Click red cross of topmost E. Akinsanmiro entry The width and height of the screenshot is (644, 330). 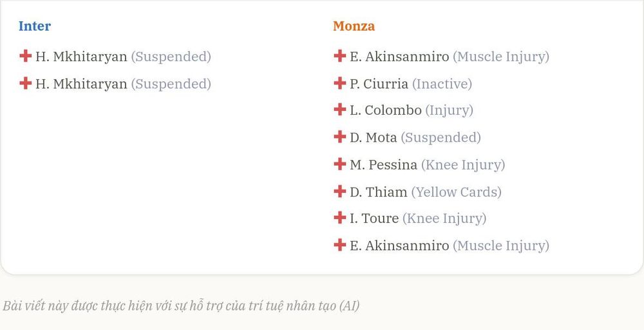pyautogui.click(x=339, y=56)
